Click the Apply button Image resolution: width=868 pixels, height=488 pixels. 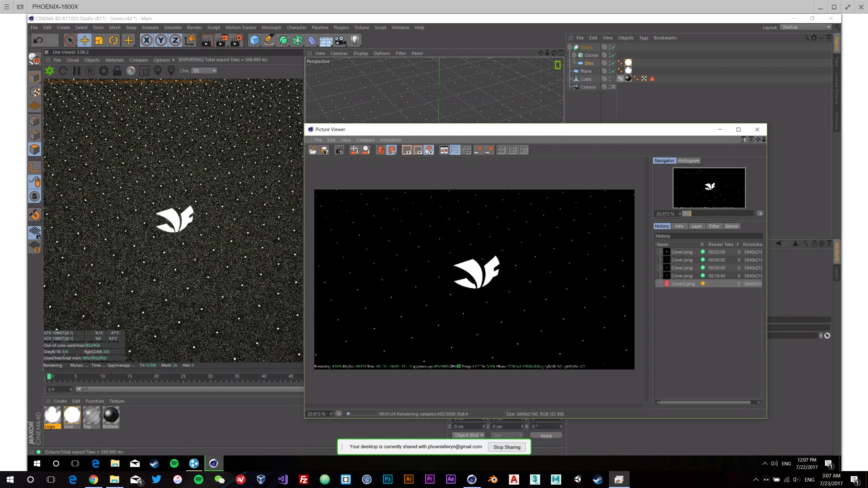(x=546, y=435)
